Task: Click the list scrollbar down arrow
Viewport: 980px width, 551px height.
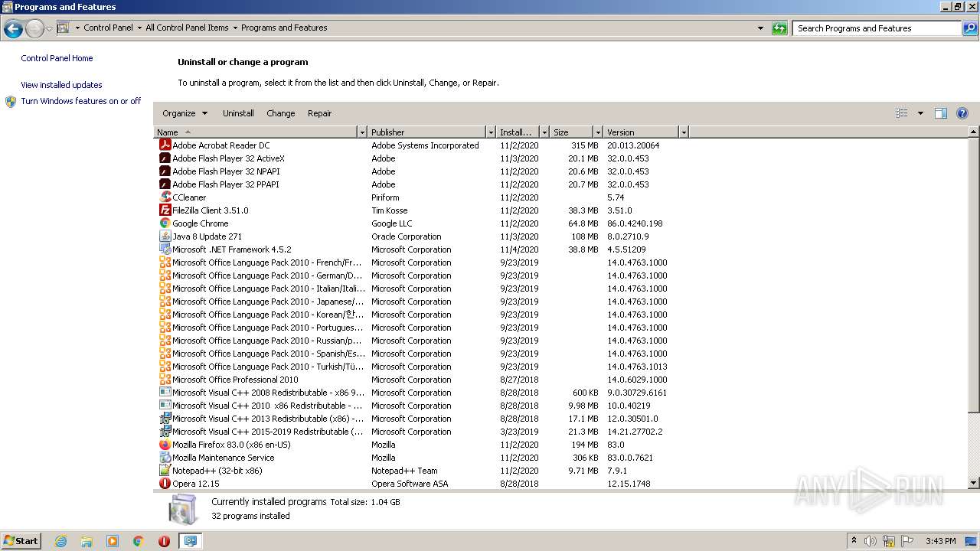Action: pyautogui.click(x=974, y=483)
